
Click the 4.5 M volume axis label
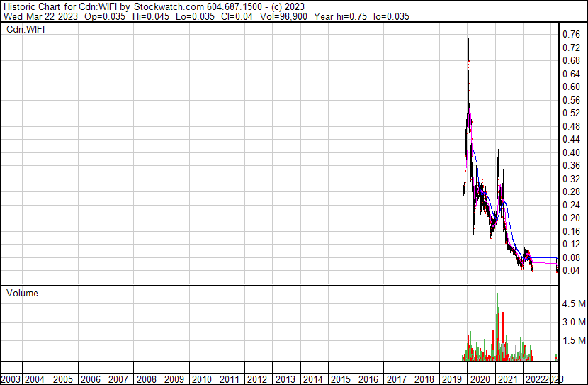573,303
